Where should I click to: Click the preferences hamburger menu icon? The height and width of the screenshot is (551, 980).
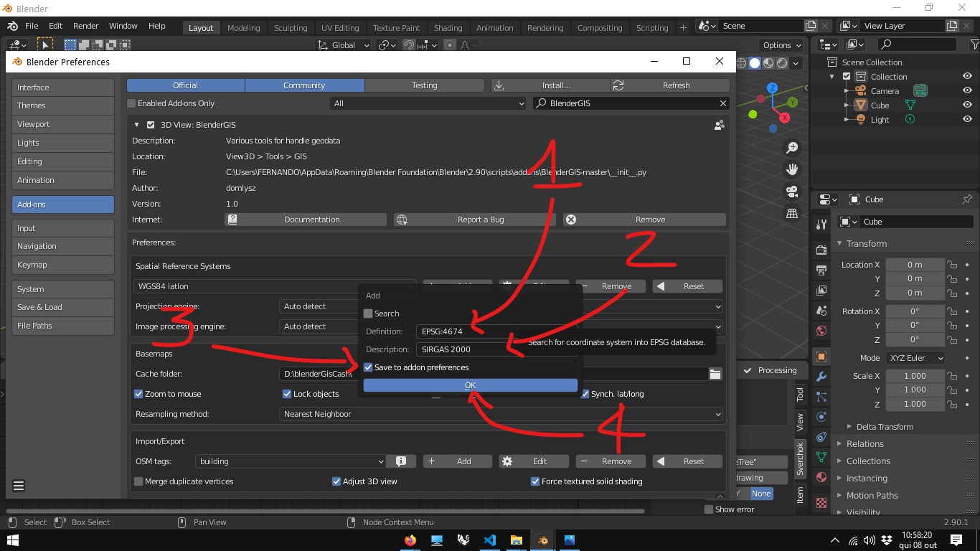(19, 486)
